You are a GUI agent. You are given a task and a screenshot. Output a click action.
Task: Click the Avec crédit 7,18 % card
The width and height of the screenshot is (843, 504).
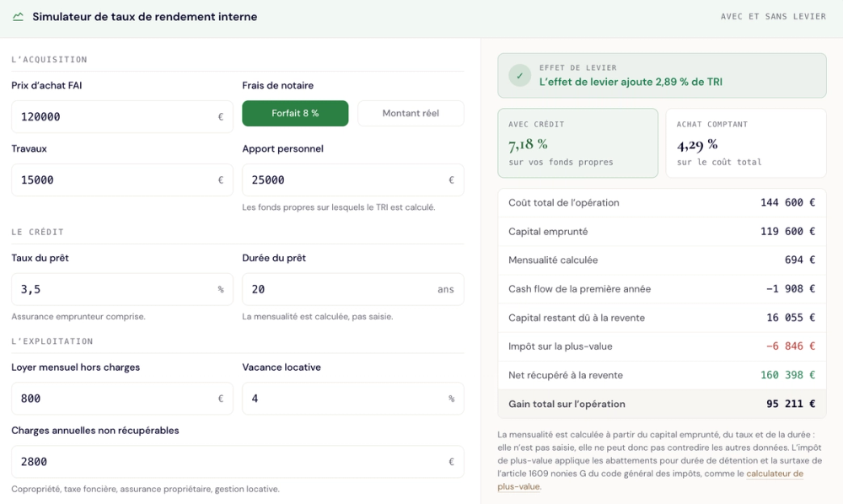click(x=577, y=143)
